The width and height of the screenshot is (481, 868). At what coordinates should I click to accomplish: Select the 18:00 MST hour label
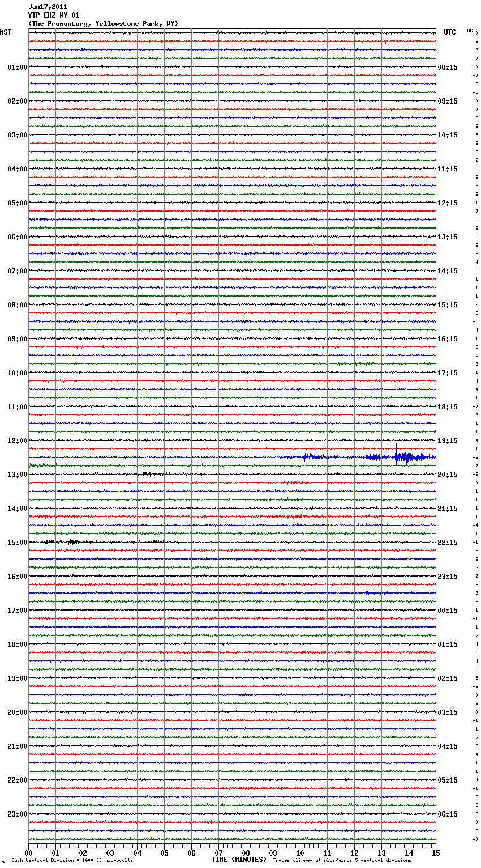tap(18, 644)
